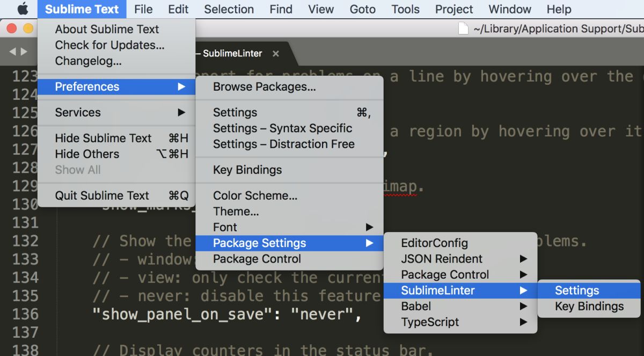Select the Package Control entry under Package Settings
Viewport: 644px width, 356px height.
click(x=289, y=259)
